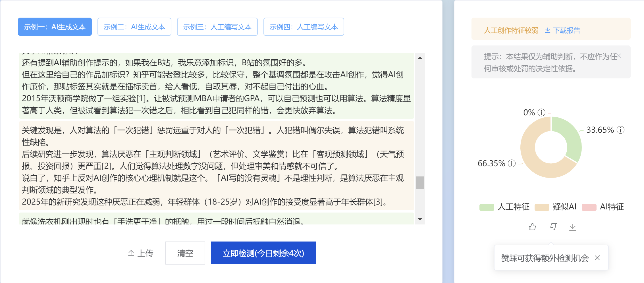Click the beige 疑似AI legend swatch
Screen dimensions: 644x283
coord(542,207)
